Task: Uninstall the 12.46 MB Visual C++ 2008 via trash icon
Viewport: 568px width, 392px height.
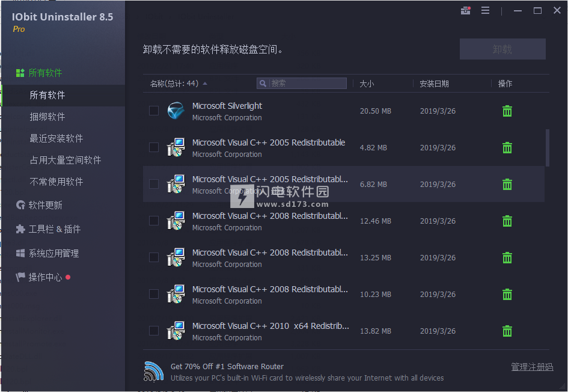Action: (x=507, y=221)
